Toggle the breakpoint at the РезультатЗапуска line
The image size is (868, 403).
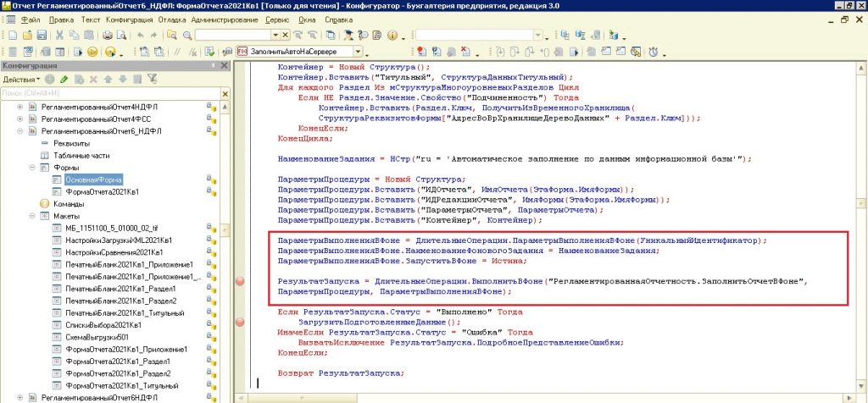[x=240, y=280]
